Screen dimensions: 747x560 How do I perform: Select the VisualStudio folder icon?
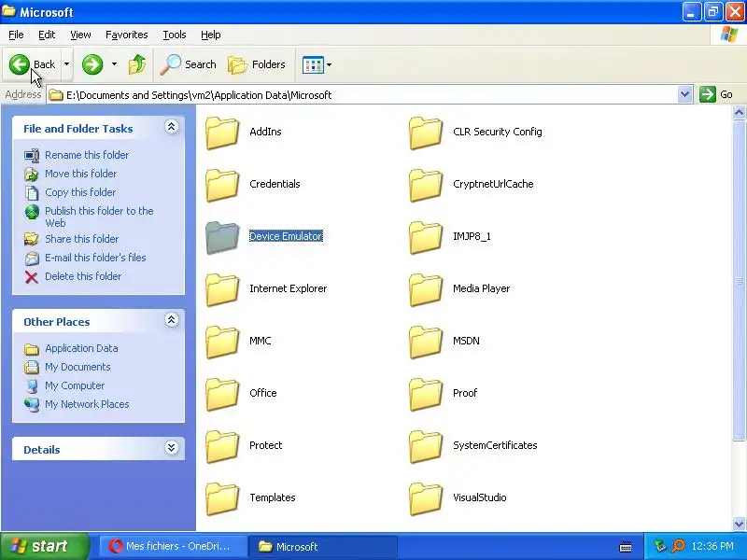(x=426, y=499)
